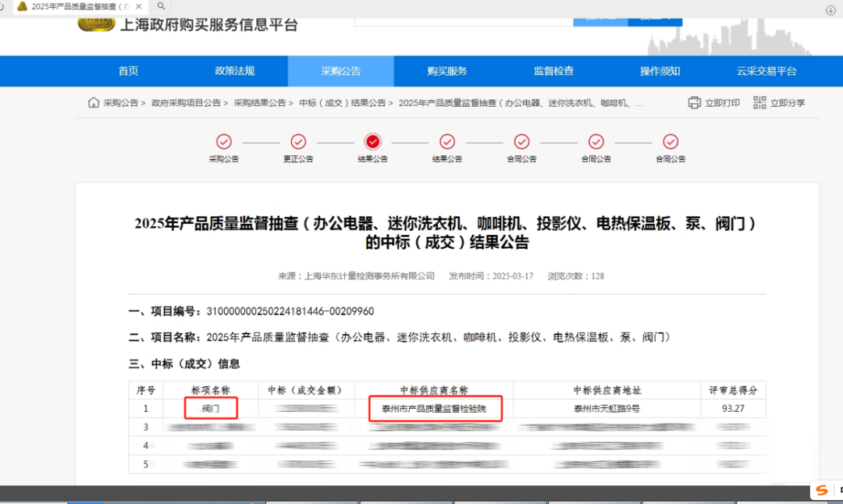843x504 pixels.
Task: Open the 监督检查 menu item
Action: click(x=553, y=71)
